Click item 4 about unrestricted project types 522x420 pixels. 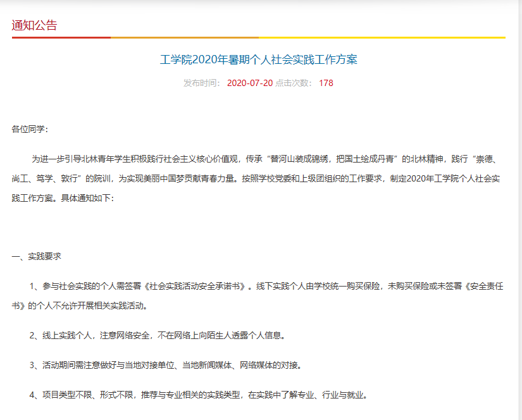(198, 395)
